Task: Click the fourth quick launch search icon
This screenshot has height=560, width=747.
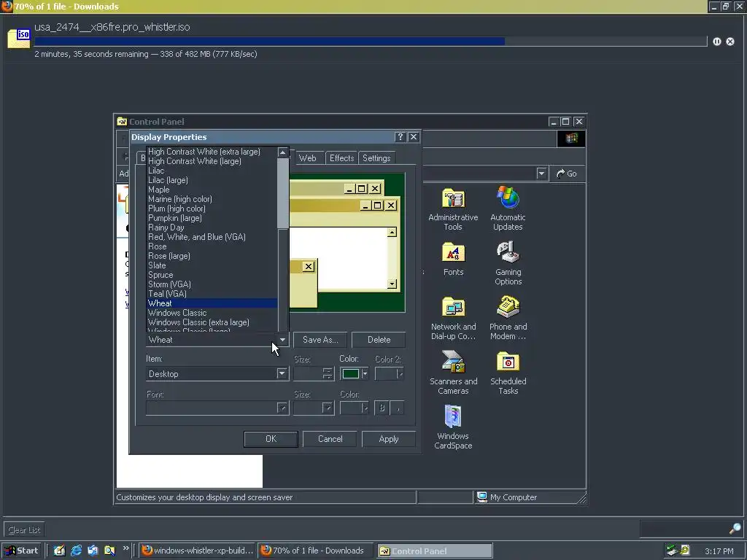Action: pos(109,551)
